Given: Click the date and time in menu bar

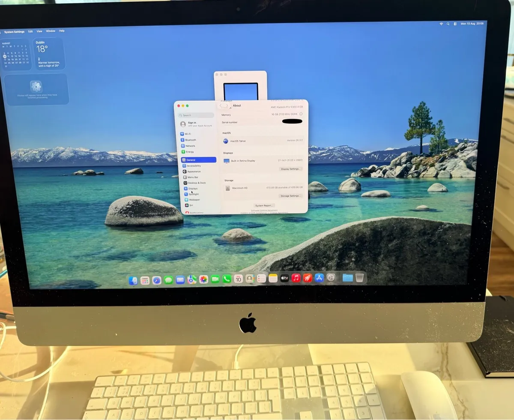Looking at the screenshot, I should 472,24.
